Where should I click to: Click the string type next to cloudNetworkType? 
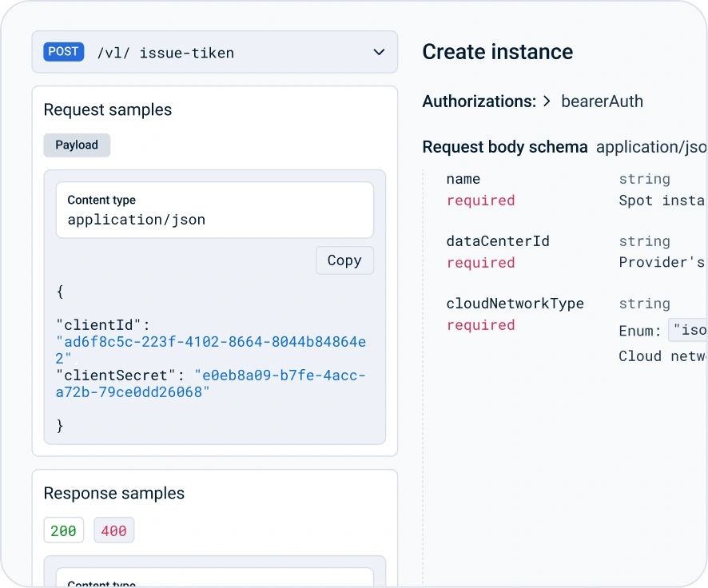pyautogui.click(x=644, y=304)
